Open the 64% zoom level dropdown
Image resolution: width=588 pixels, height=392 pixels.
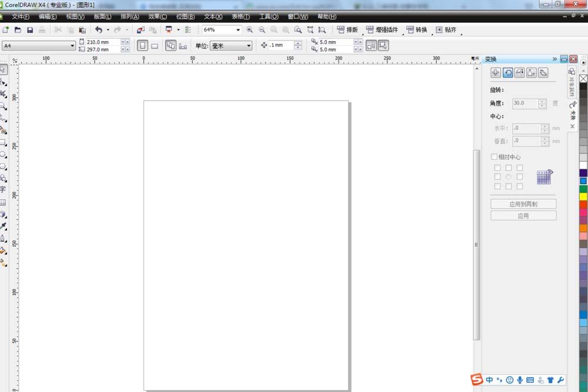coord(238,29)
